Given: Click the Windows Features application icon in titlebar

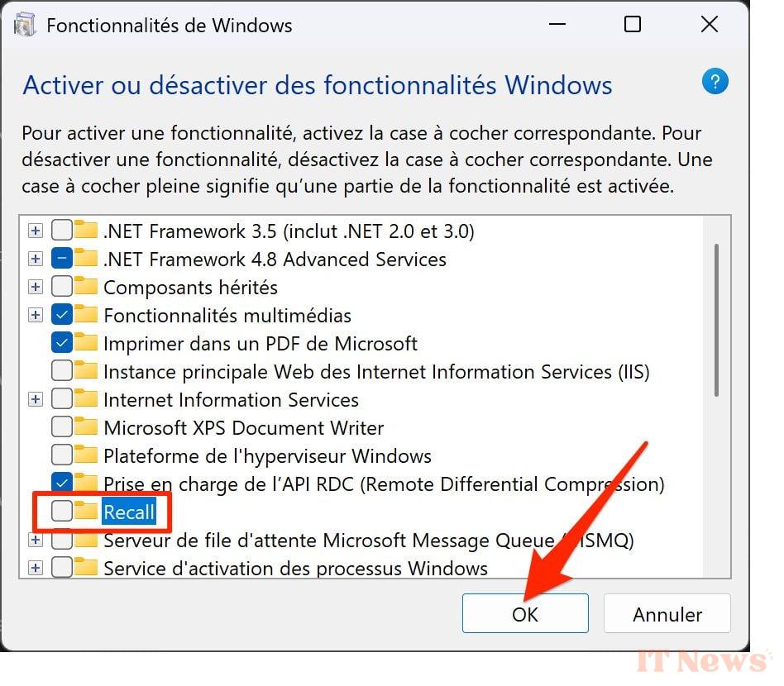Looking at the screenshot, I should [x=25, y=24].
